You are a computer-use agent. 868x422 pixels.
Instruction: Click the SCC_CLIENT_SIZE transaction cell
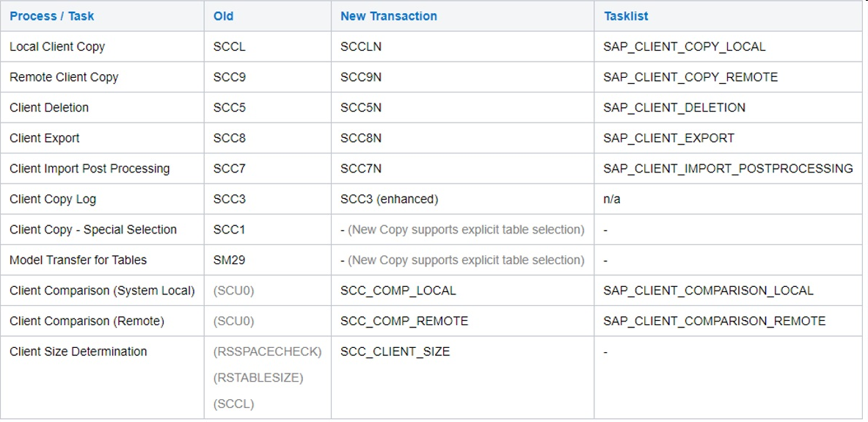tap(395, 352)
